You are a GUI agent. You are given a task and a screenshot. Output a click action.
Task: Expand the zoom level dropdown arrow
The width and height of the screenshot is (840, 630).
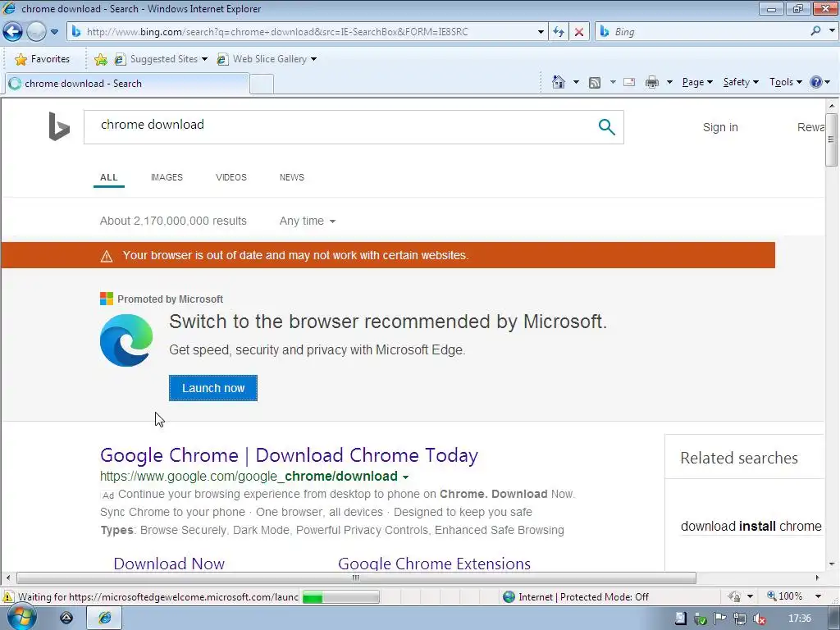tap(818, 596)
